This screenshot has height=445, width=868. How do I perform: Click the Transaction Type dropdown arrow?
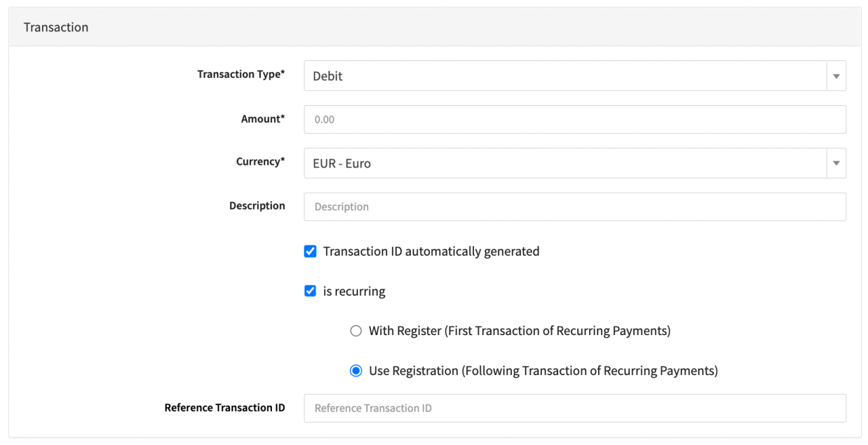pyautogui.click(x=836, y=76)
